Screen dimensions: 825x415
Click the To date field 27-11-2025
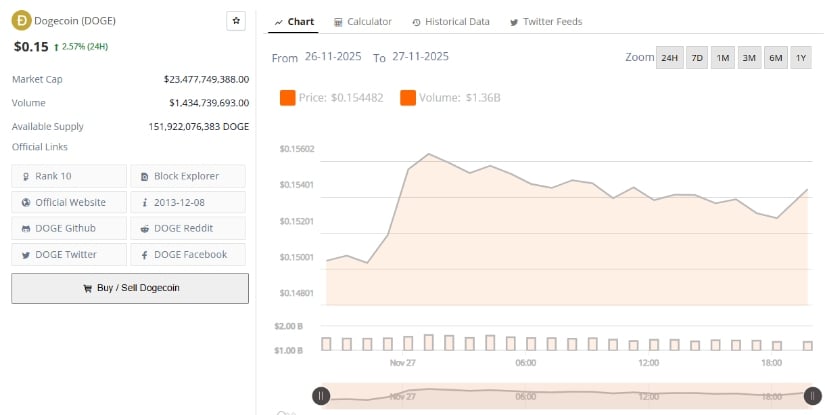click(420, 57)
